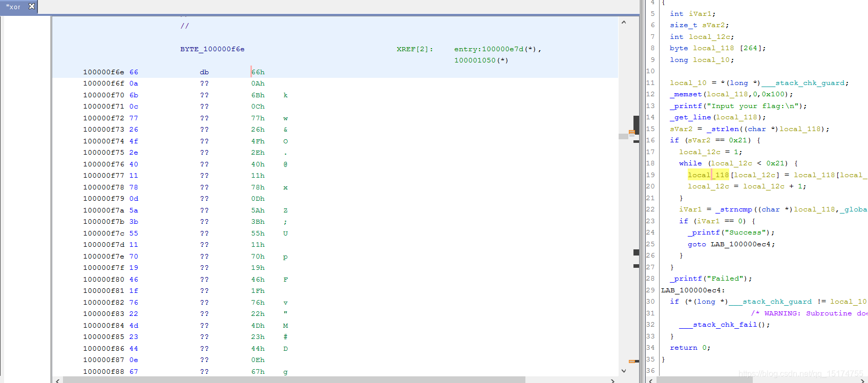Click the 66h operand value
Viewport: 868px width, 383px height.
258,72
